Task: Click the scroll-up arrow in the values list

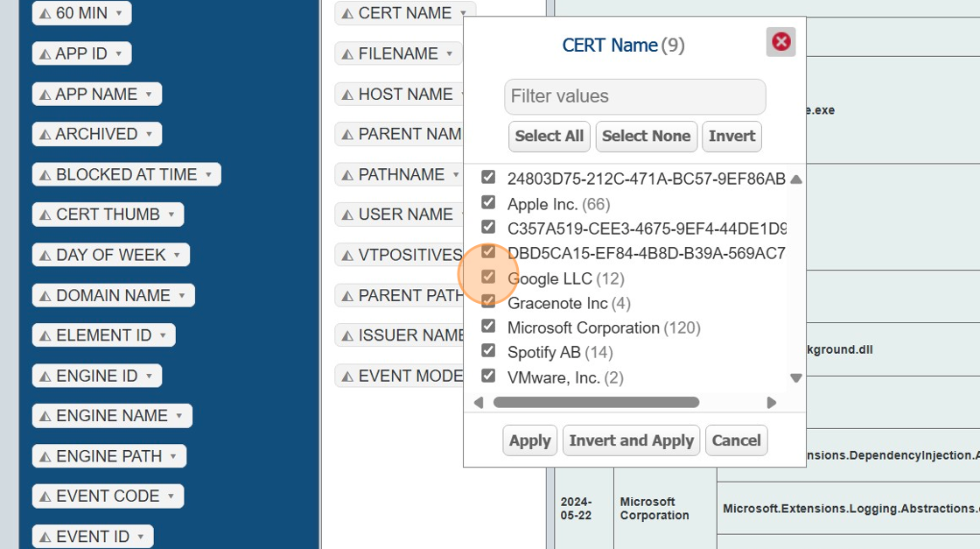Action: coord(795,179)
